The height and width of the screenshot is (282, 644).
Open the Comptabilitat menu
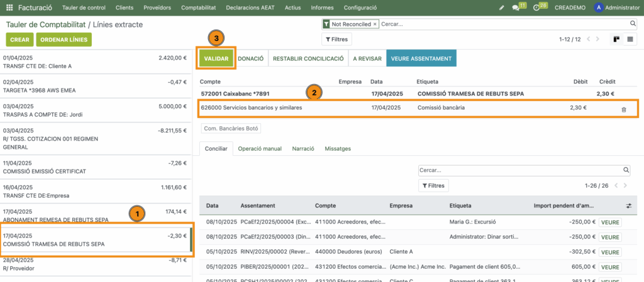(x=198, y=8)
